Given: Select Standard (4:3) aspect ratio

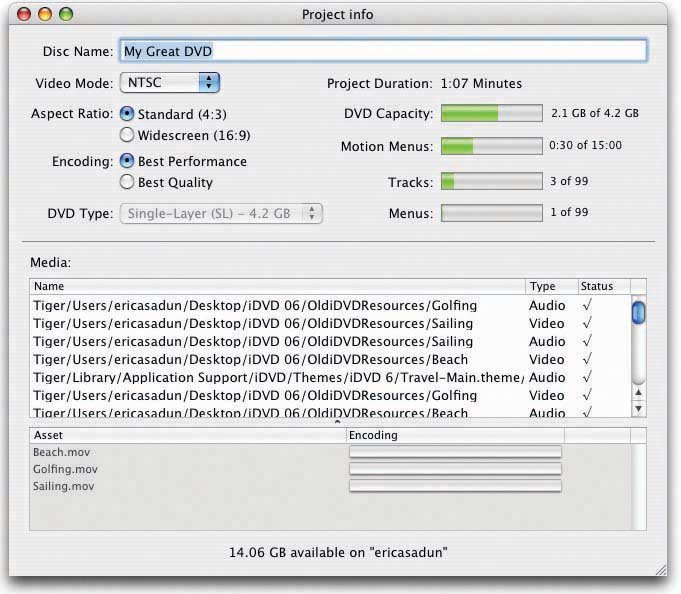Looking at the screenshot, I should (127, 114).
